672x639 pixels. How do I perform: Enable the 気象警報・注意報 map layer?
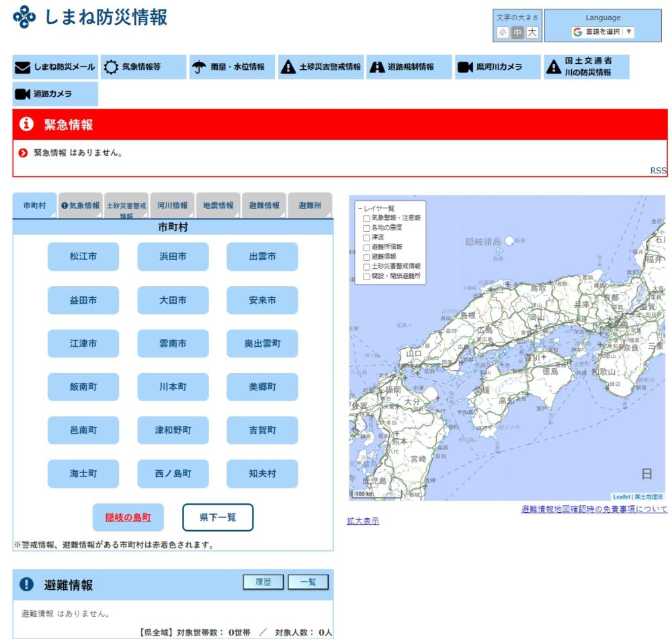pos(366,218)
